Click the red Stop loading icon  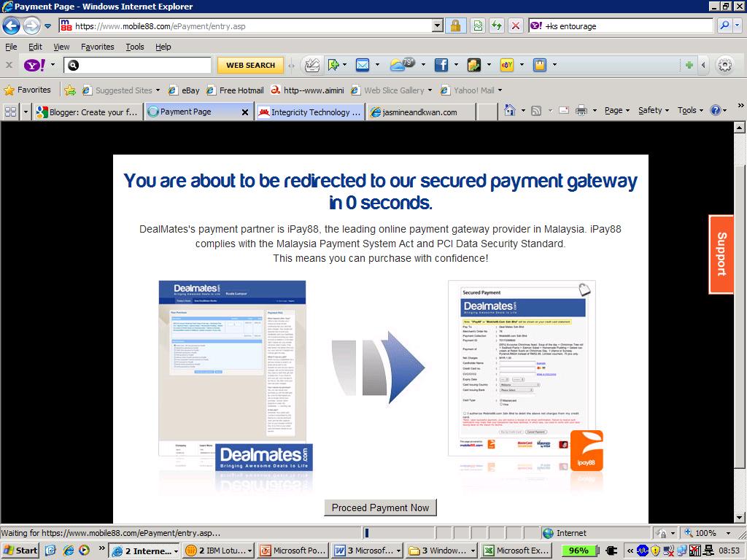coord(516,26)
